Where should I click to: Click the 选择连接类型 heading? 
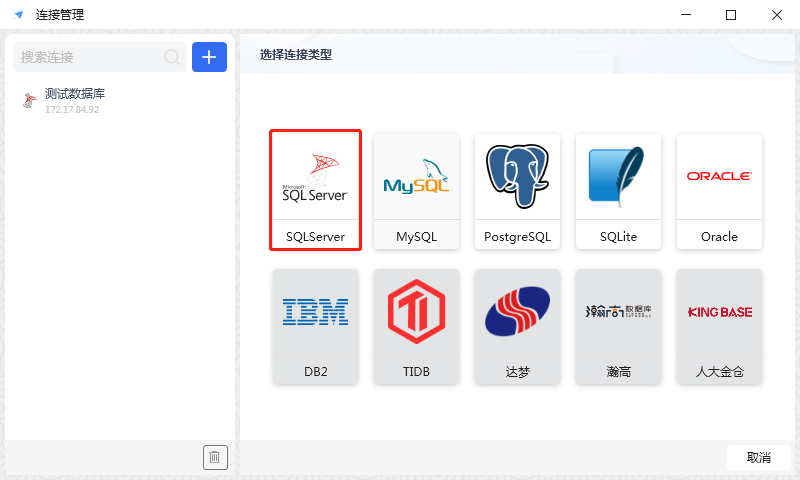296,55
